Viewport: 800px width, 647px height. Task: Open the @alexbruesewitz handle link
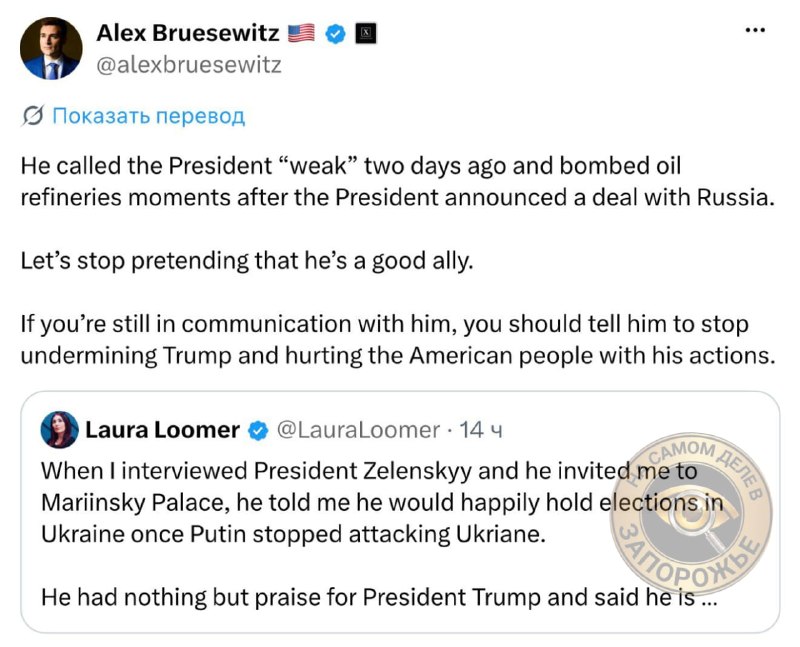(x=189, y=65)
